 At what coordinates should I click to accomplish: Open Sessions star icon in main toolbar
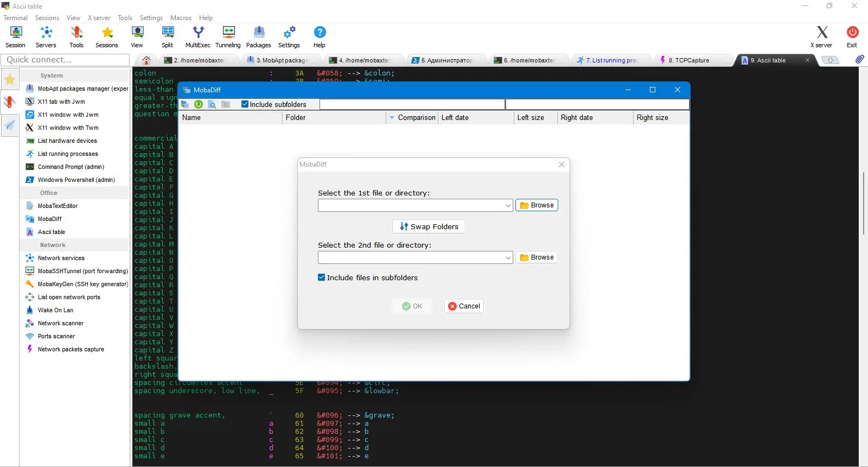(107, 37)
